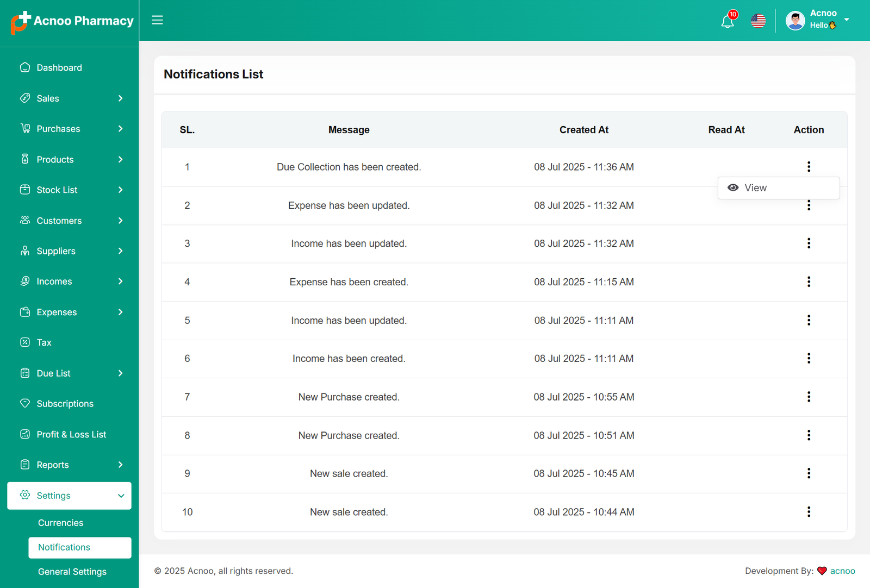Open the notification bell icon
870x588 pixels.
coord(727,22)
